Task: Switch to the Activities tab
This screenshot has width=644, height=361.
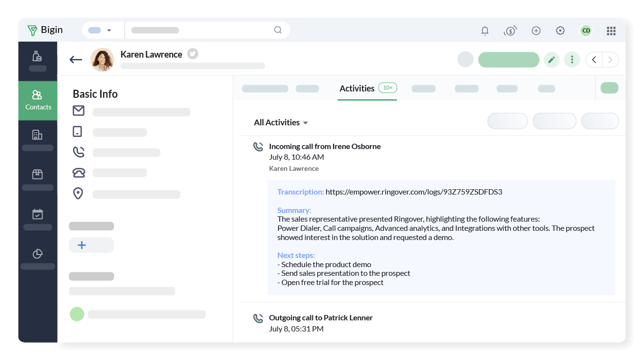Action: 357,89
